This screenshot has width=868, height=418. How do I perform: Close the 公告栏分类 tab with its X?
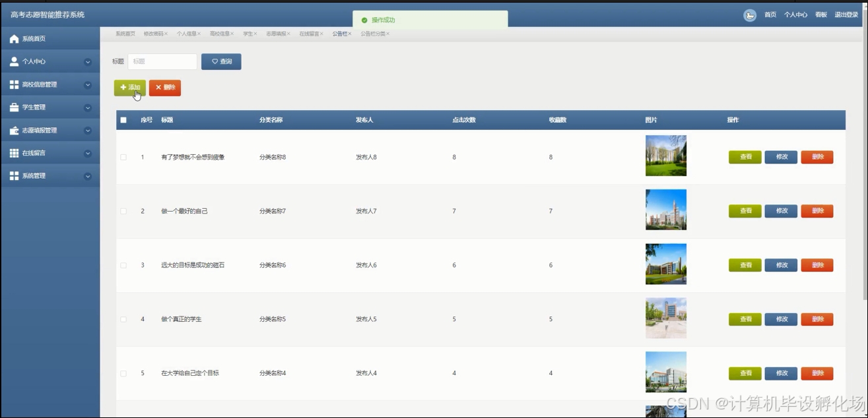pyautogui.click(x=387, y=34)
